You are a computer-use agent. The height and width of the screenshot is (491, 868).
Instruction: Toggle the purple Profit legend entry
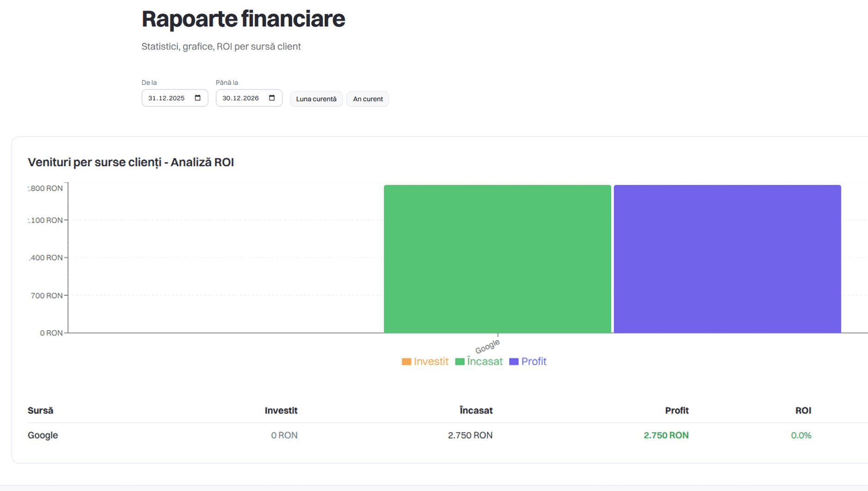point(528,361)
